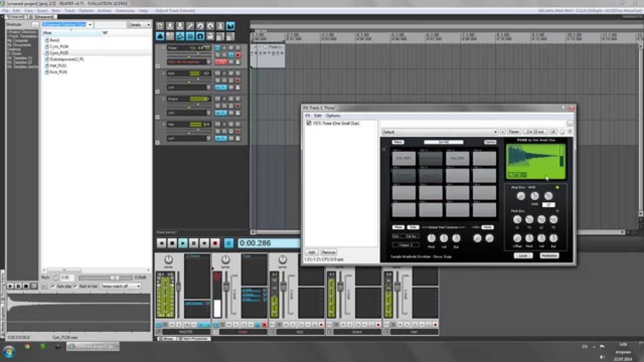Select Kick_PL01 file in Media Explorer
The height and width of the screenshot is (362, 644).
coord(58,72)
